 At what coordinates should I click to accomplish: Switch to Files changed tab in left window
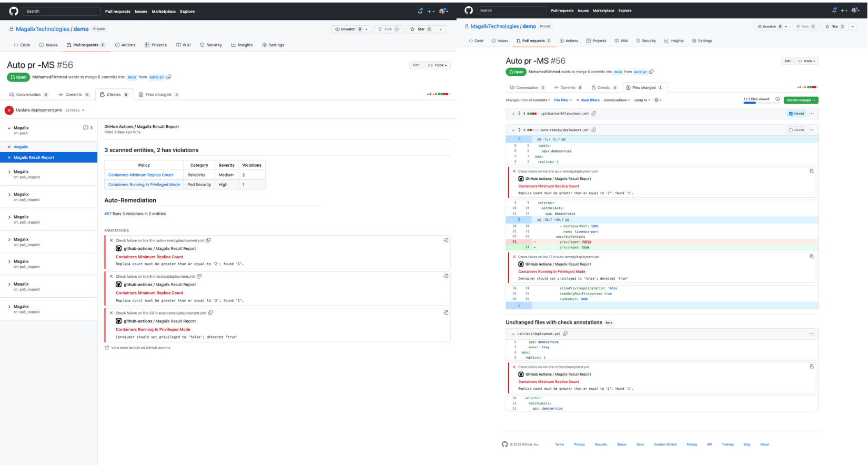159,95
